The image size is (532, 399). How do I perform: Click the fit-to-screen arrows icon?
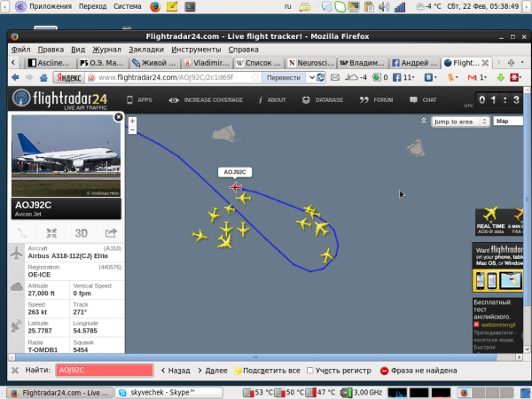tap(51, 233)
